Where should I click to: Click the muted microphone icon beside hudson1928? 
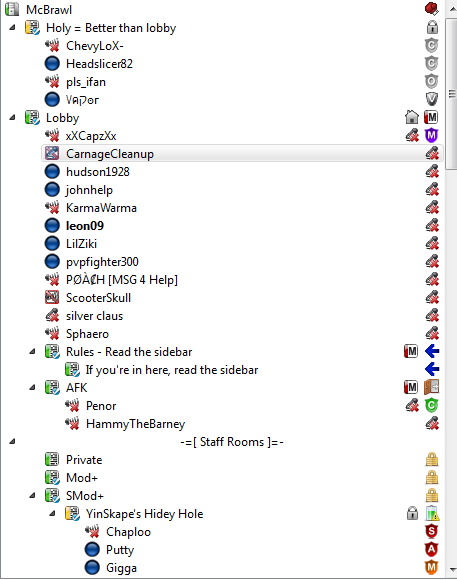(x=432, y=172)
